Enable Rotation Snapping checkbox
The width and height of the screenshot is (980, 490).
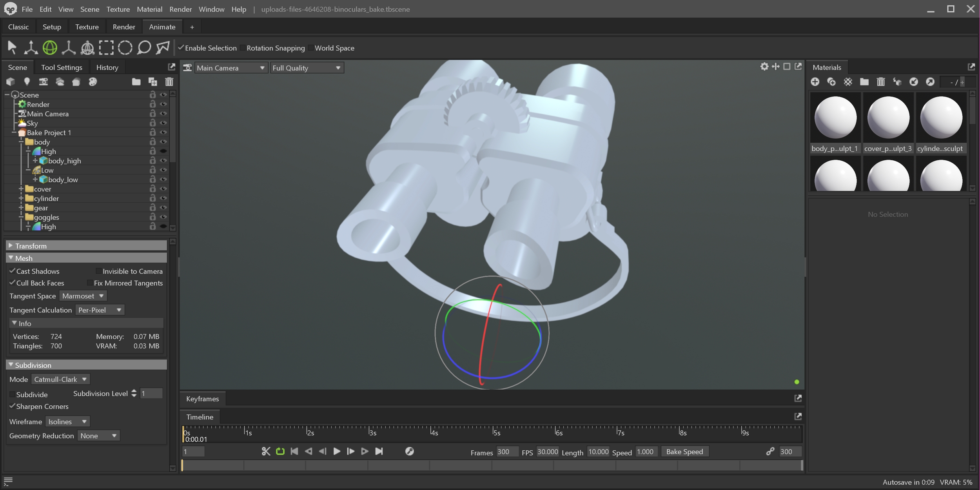click(x=243, y=47)
